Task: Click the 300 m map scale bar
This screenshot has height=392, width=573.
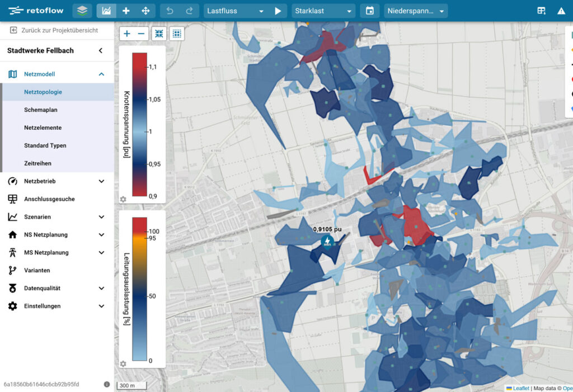Action: pyautogui.click(x=131, y=385)
